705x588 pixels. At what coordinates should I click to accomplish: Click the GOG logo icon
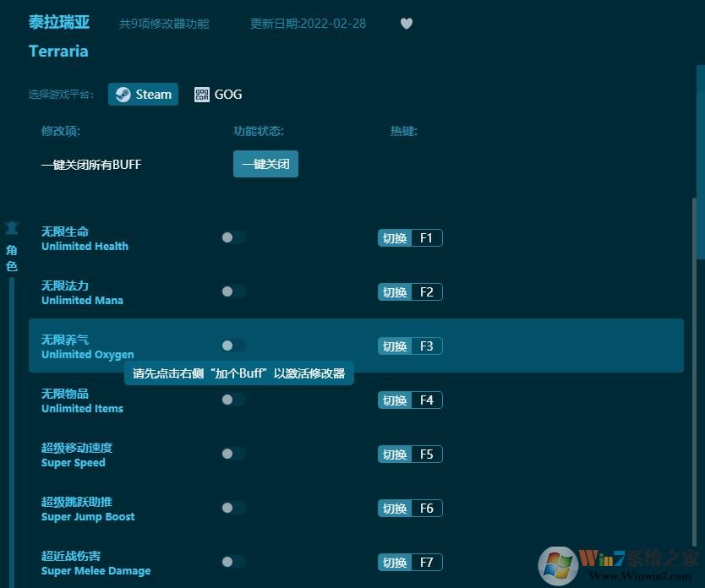(x=202, y=94)
